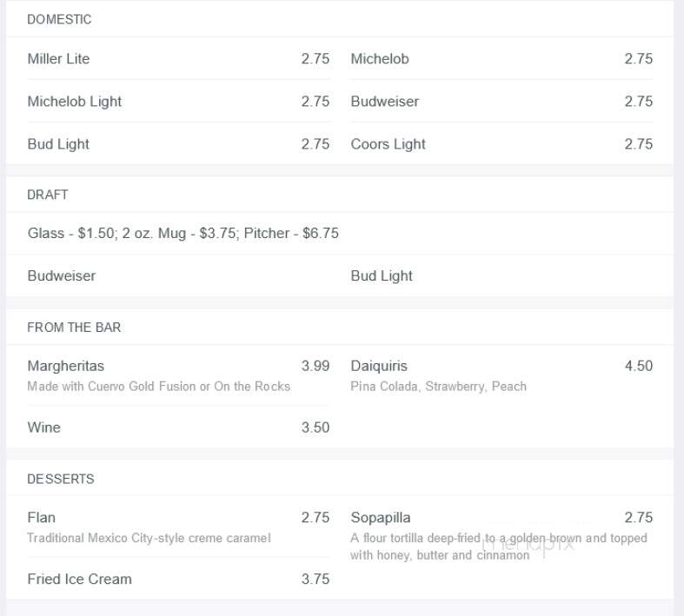The height and width of the screenshot is (616, 684).
Task: Select Budweiser under Draft
Action: (62, 275)
